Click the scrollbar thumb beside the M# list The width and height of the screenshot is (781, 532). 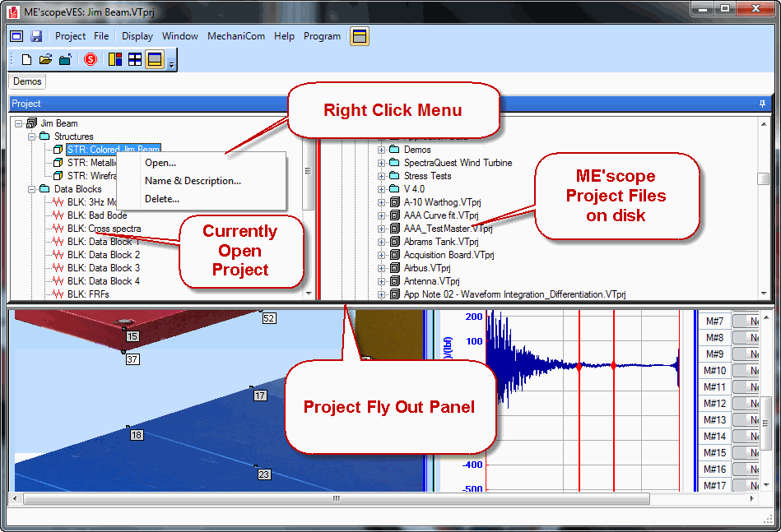click(x=765, y=423)
